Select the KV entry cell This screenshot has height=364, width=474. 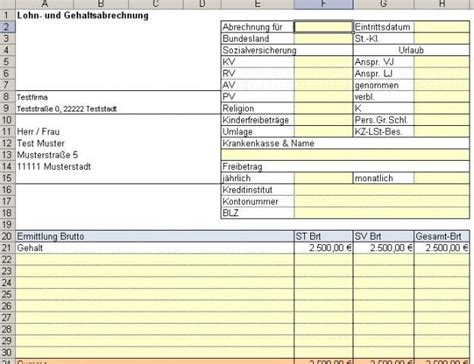click(323, 62)
